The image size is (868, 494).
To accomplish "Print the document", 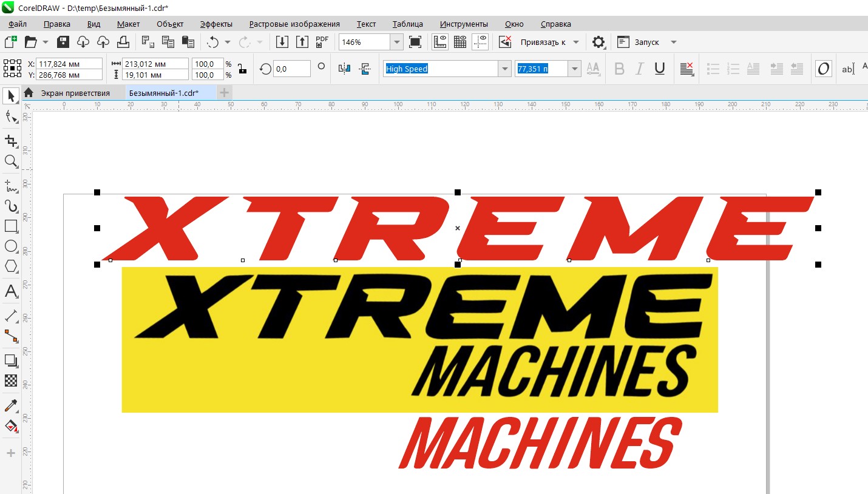I will click(123, 42).
